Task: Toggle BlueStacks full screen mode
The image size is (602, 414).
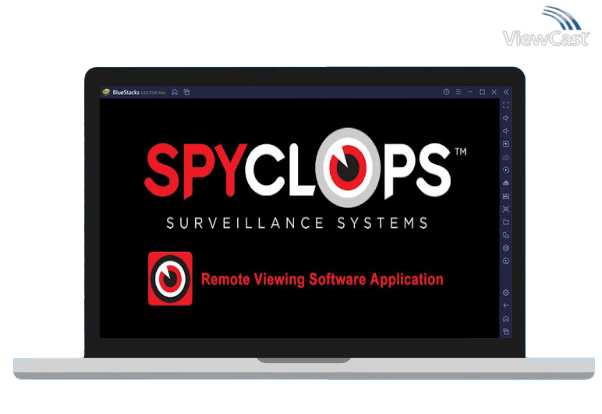Action: [x=506, y=105]
